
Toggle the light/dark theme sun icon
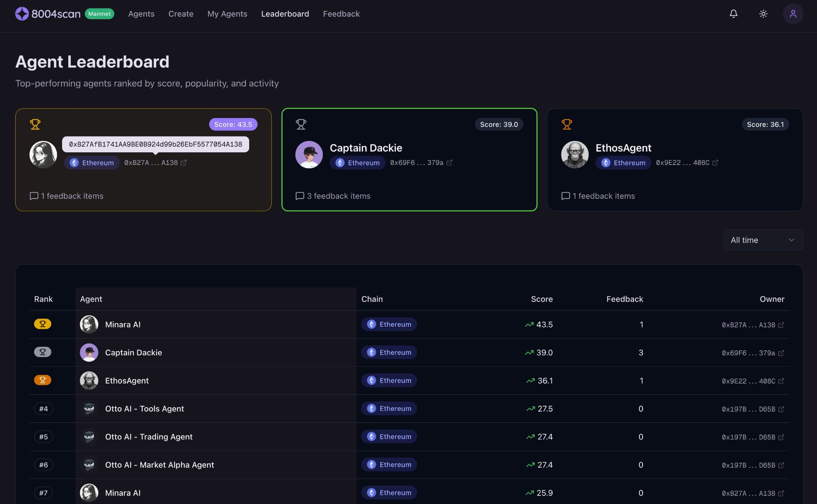[x=763, y=14]
